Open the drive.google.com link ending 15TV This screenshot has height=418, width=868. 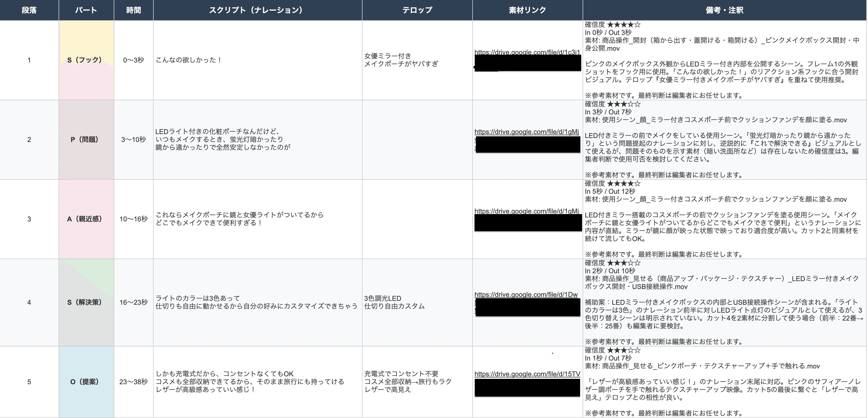527,374
